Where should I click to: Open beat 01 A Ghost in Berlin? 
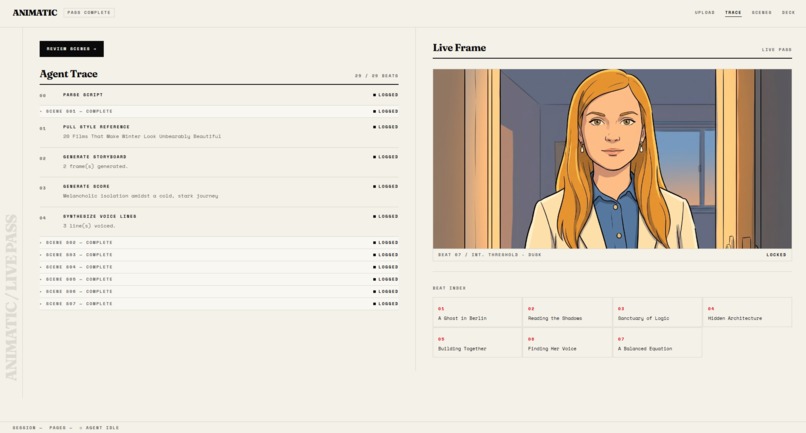pyautogui.click(x=478, y=312)
